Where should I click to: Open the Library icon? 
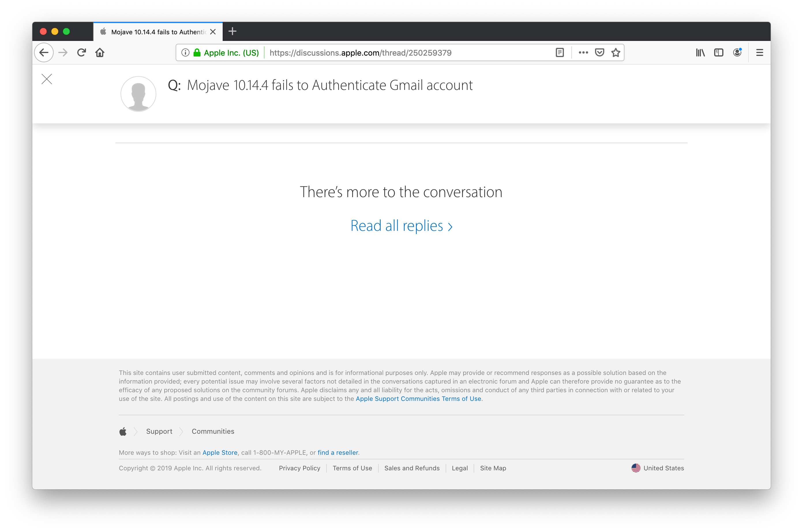tap(700, 52)
